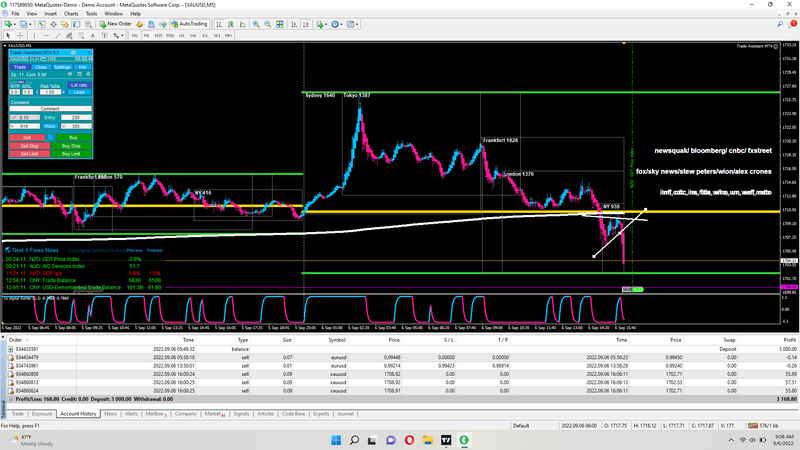Expand the profiles dropdown in toolbar
800x450 pixels.
[31, 22]
